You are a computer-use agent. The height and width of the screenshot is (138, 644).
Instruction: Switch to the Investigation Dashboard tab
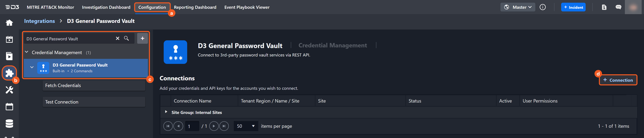106,7
